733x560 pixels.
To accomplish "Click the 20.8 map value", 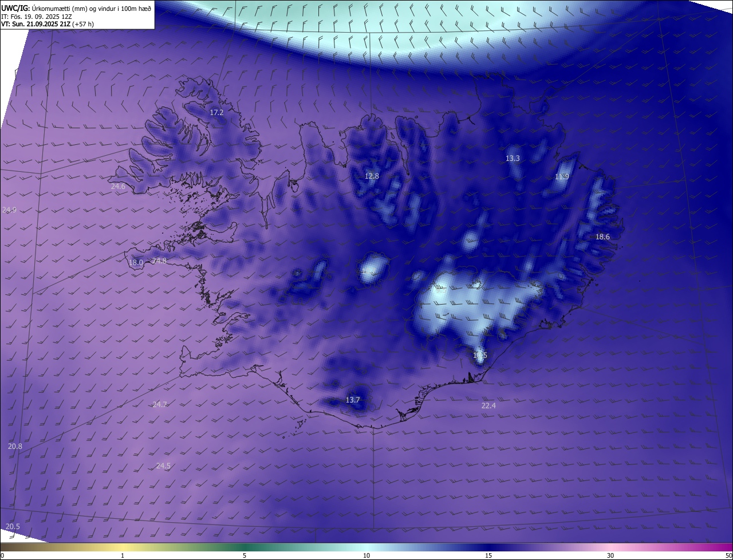I will click(15, 447).
